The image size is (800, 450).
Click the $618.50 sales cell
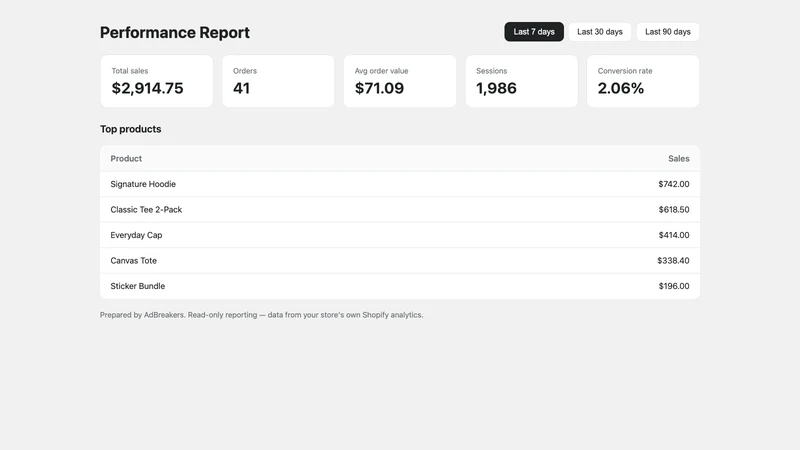point(673,210)
